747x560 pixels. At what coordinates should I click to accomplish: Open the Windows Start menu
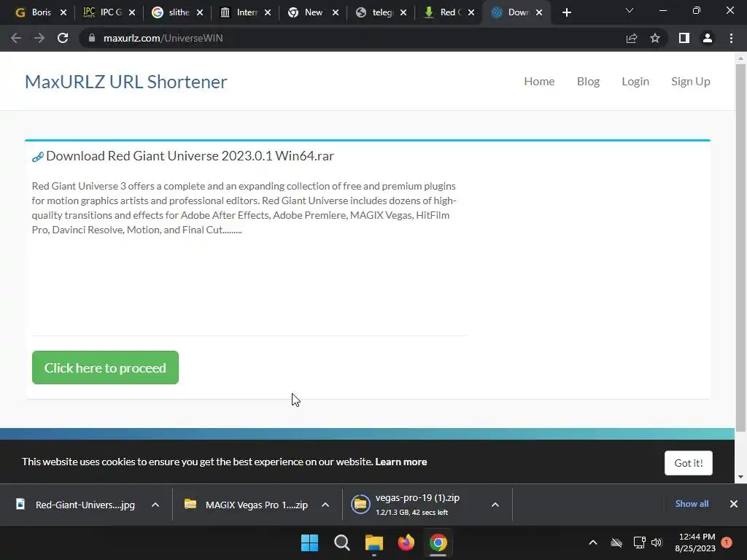click(309, 542)
